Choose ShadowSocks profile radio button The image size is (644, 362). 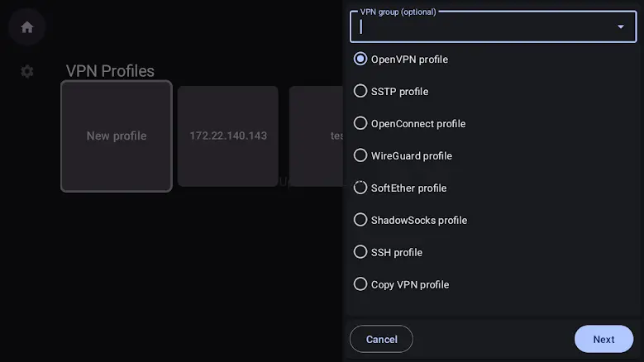(360, 220)
